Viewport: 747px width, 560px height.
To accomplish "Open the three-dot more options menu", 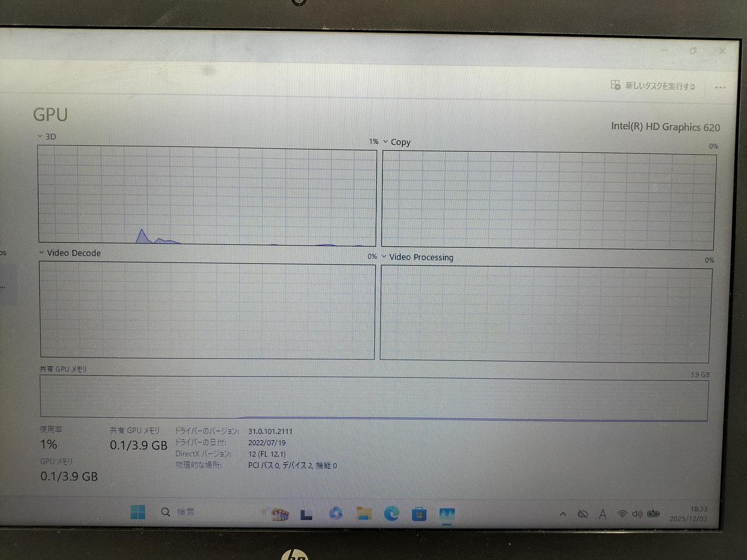I will click(720, 87).
